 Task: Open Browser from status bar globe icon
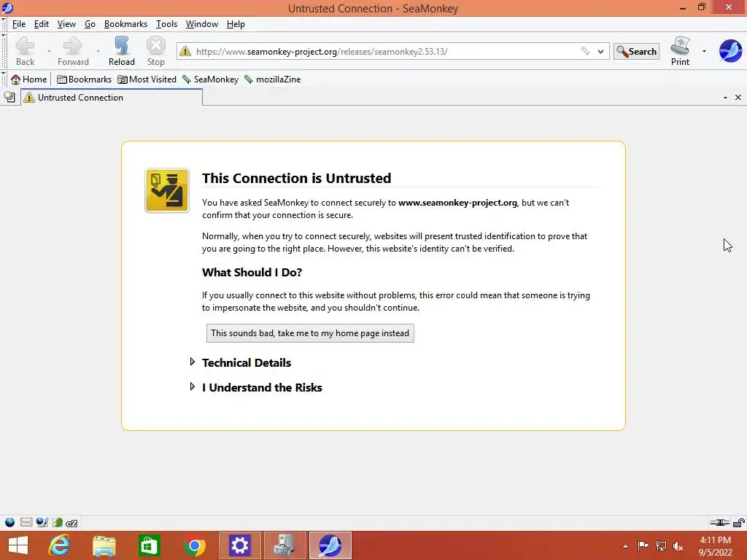click(9, 522)
